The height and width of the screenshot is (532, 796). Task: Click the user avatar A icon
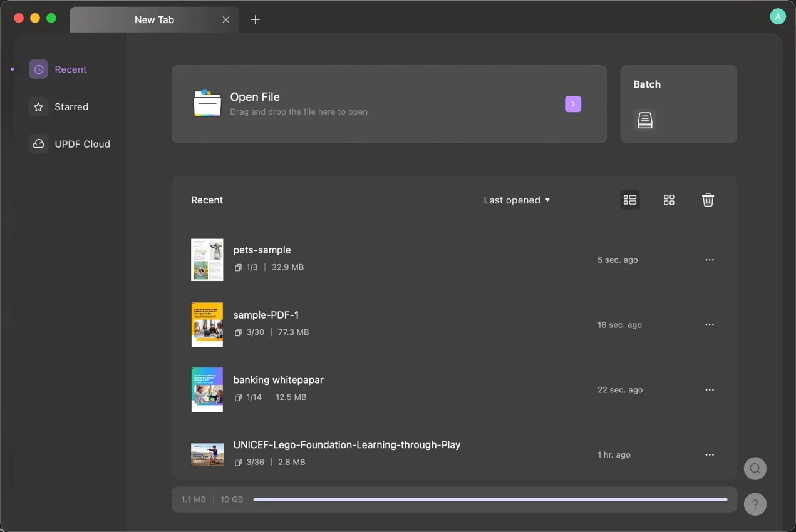pyautogui.click(x=778, y=17)
